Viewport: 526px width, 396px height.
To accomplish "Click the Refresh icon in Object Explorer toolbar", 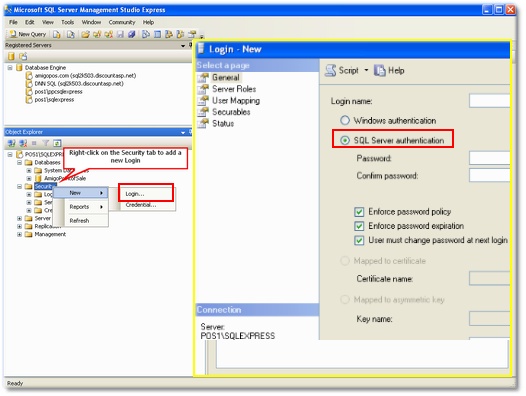I will (57, 143).
